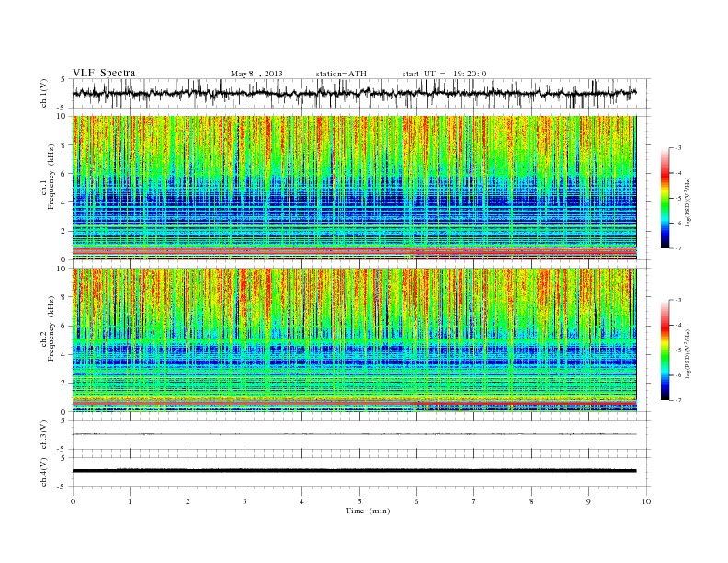The height and width of the screenshot is (563, 728).
Task: Click time axis tick label "9"
Action: coord(588,501)
